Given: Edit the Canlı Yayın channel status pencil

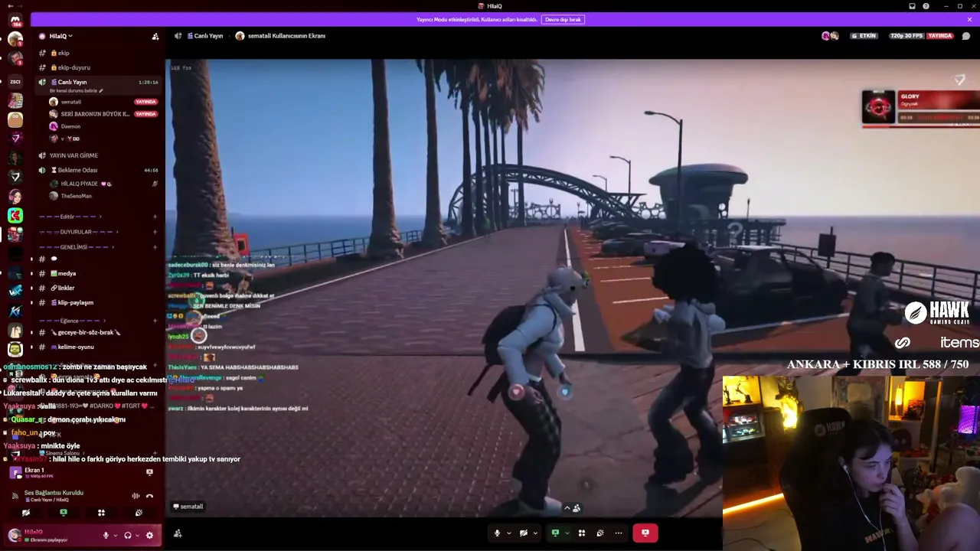Looking at the screenshot, I should 101,90.
